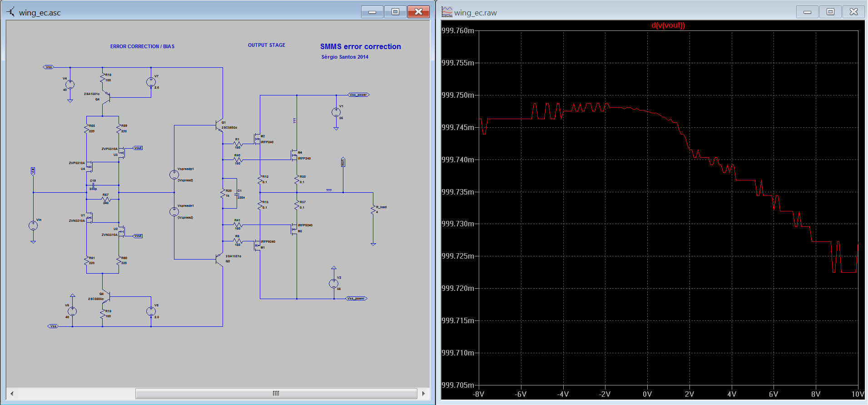The width and height of the screenshot is (868, 405).
Task: Maximize the wing_ec.raw plot window
Action: [831, 12]
